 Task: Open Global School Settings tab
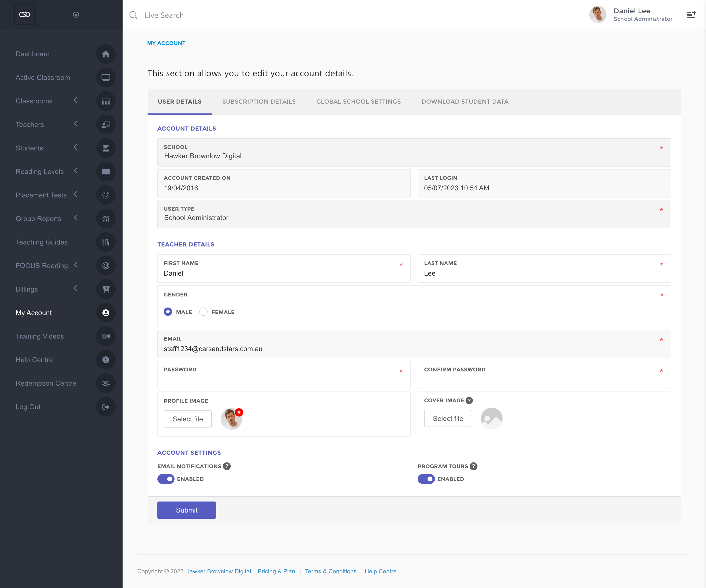[x=358, y=101]
